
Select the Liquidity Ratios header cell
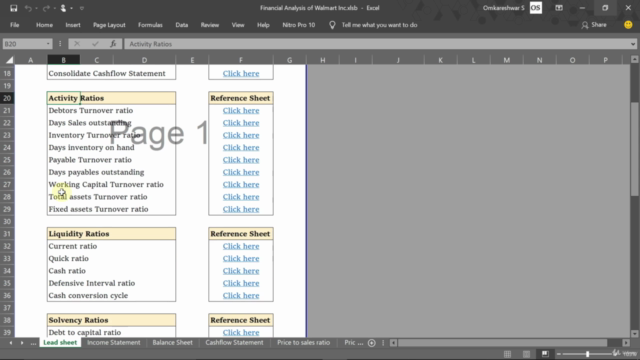111,233
